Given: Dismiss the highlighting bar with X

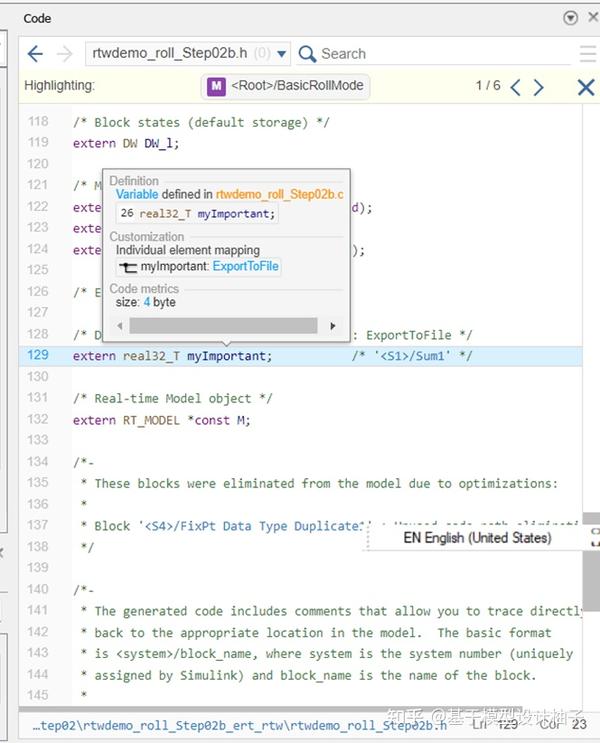Looking at the screenshot, I should coord(586,87).
